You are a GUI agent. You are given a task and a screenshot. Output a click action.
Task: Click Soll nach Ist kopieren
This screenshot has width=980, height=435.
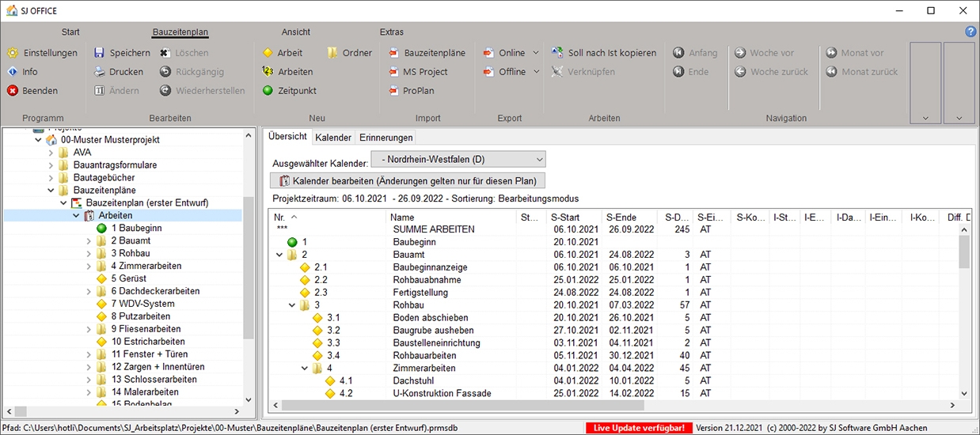coord(604,53)
